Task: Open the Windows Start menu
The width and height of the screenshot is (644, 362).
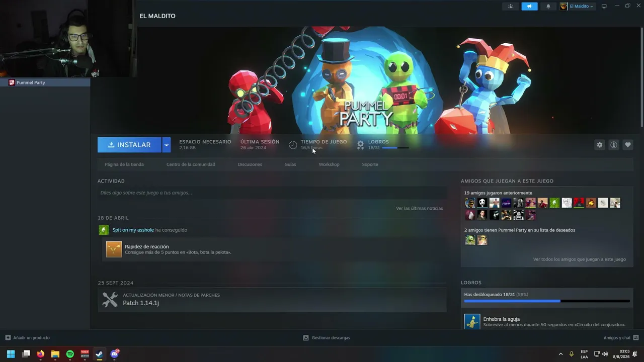Action: [x=11, y=354]
